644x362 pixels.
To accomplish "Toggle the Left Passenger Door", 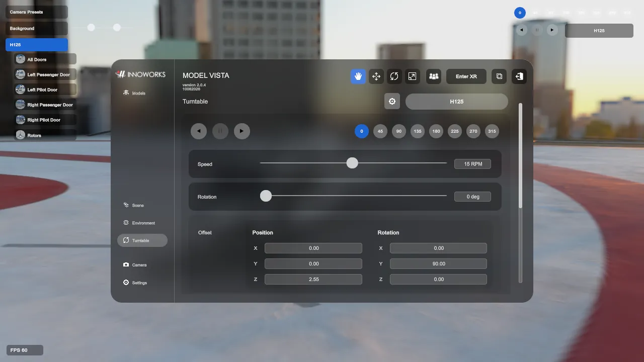I will pyautogui.click(x=45, y=74).
